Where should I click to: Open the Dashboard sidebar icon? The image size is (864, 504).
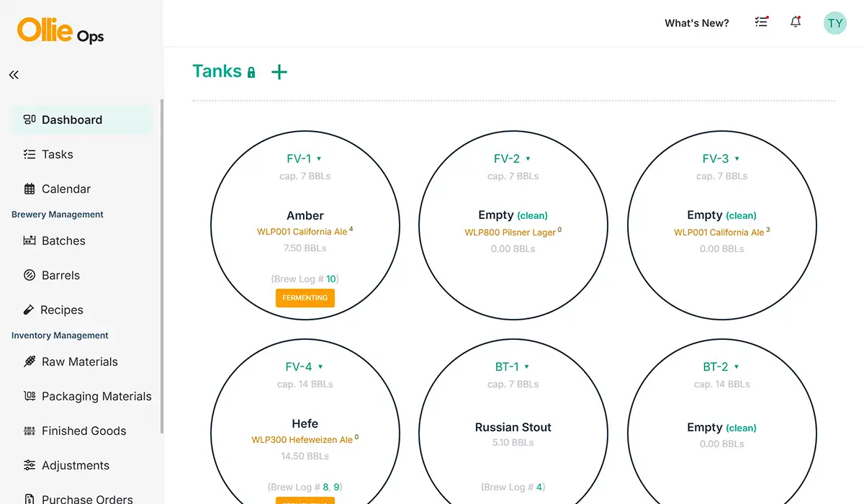click(x=29, y=120)
